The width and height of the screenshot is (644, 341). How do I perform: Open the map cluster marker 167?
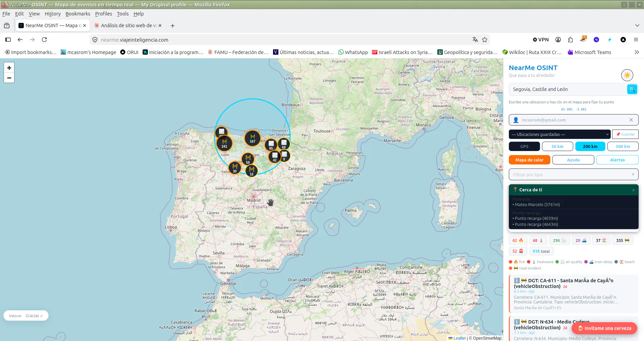tap(253, 138)
